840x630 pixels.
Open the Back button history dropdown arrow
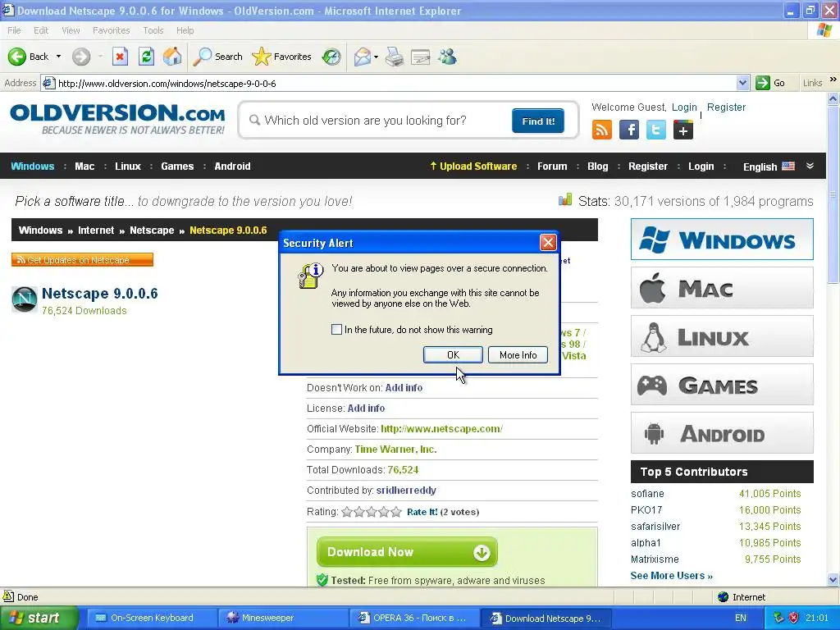click(58, 57)
